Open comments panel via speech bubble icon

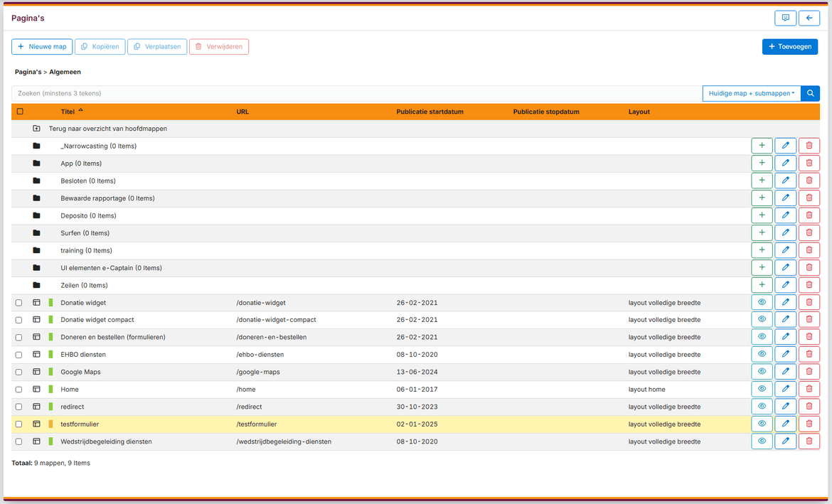click(785, 18)
